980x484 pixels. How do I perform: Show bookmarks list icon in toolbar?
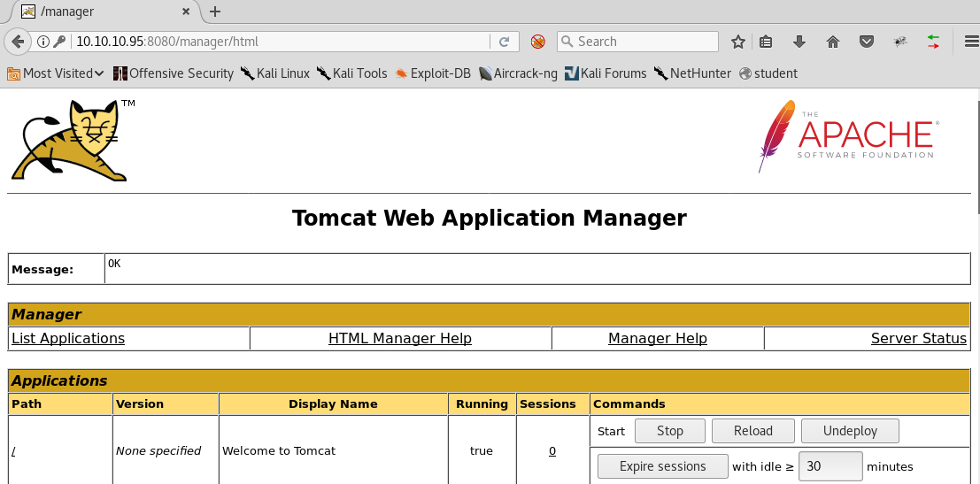767,42
